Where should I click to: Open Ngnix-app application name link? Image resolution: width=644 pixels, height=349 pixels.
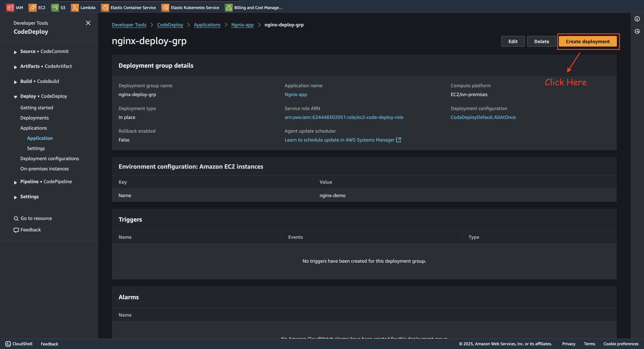[296, 95]
